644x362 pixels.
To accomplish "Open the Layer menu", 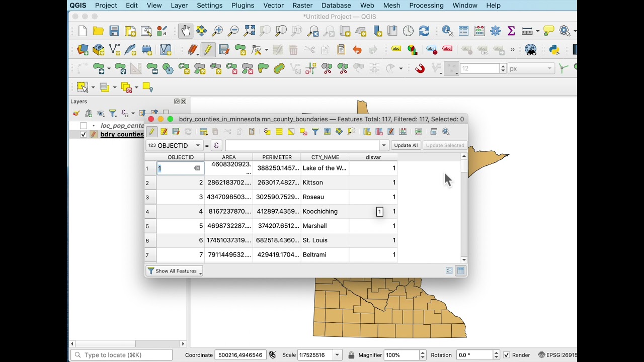I will point(179,6).
